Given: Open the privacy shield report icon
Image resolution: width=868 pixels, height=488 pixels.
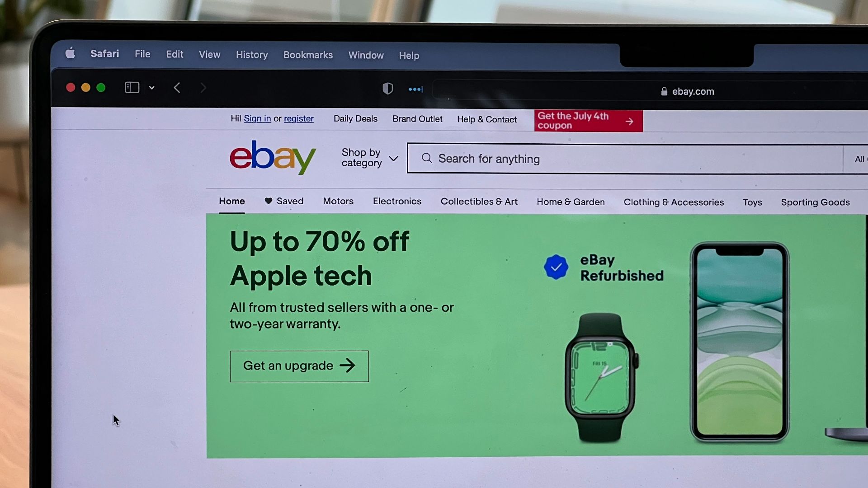Looking at the screenshot, I should (387, 89).
